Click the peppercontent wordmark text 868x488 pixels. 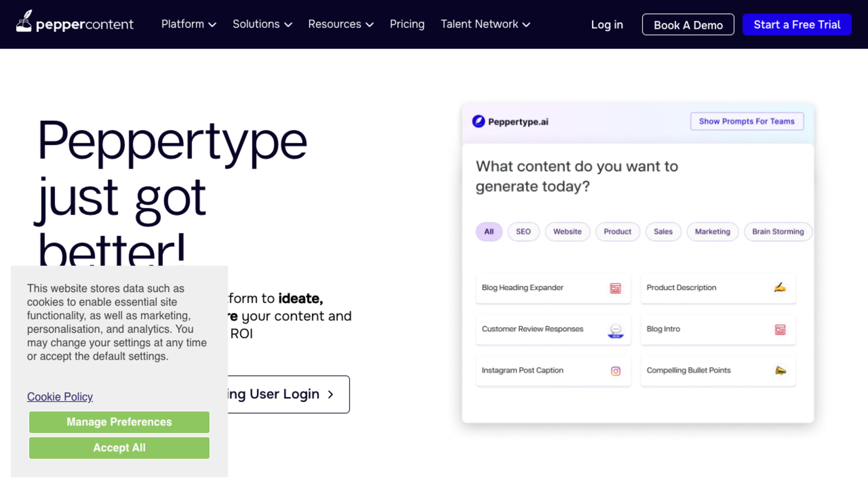point(85,25)
